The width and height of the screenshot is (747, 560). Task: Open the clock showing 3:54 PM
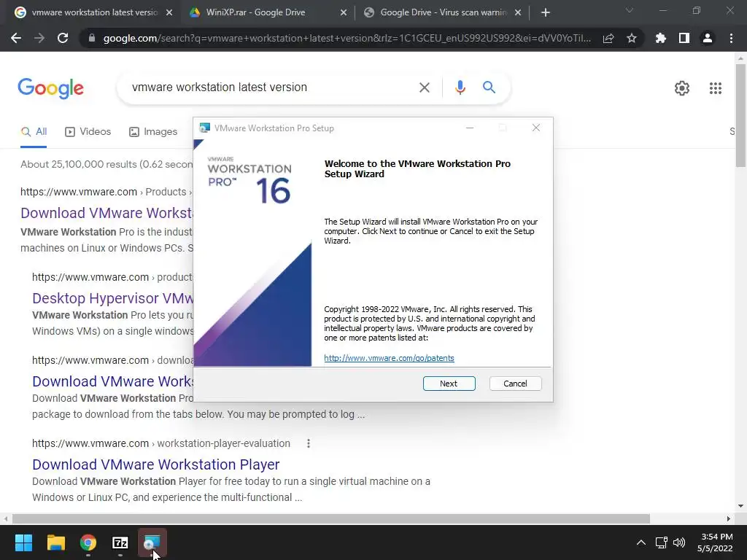(715, 542)
